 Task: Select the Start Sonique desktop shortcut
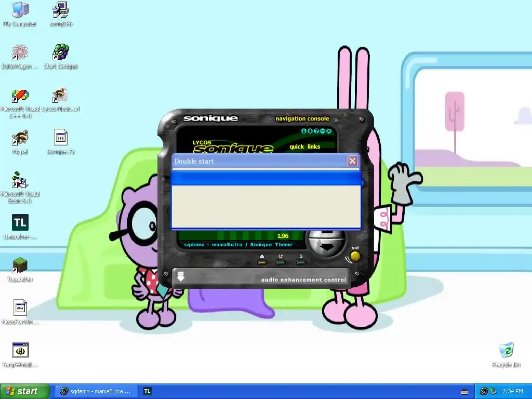coord(61,57)
